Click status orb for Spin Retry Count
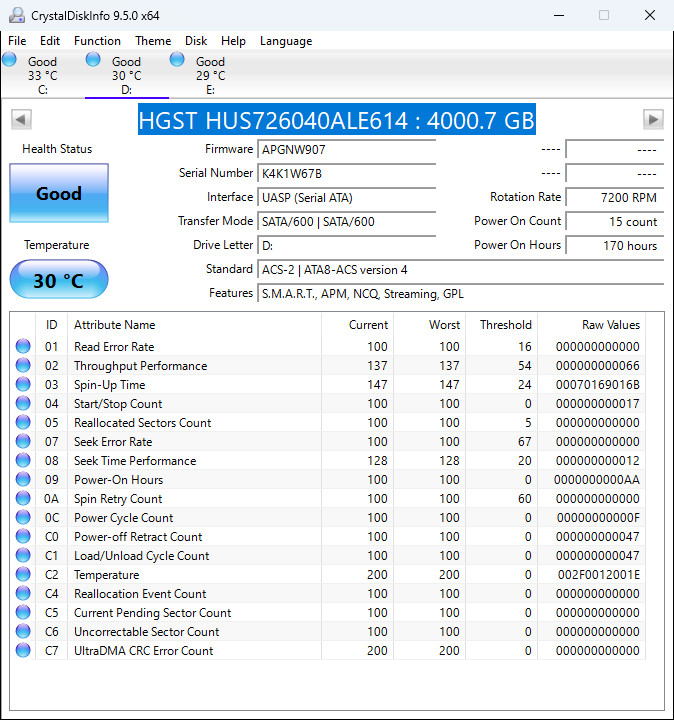 point(23,499)
